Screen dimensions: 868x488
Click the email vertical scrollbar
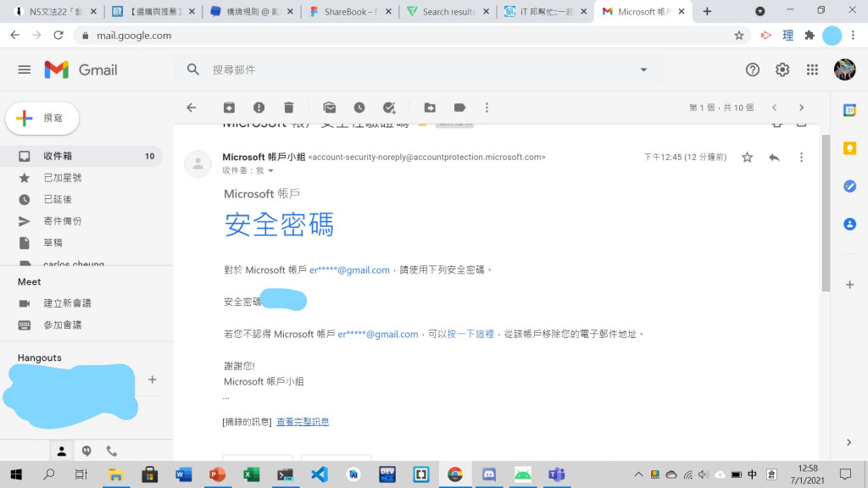click(x=826, y=213)
